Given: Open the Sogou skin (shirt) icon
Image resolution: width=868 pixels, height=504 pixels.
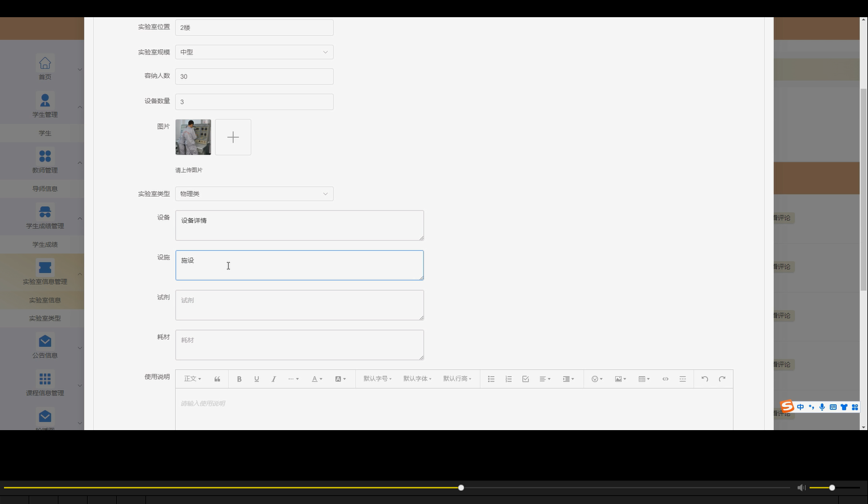Looking at the screenshot, I should 844,407.
